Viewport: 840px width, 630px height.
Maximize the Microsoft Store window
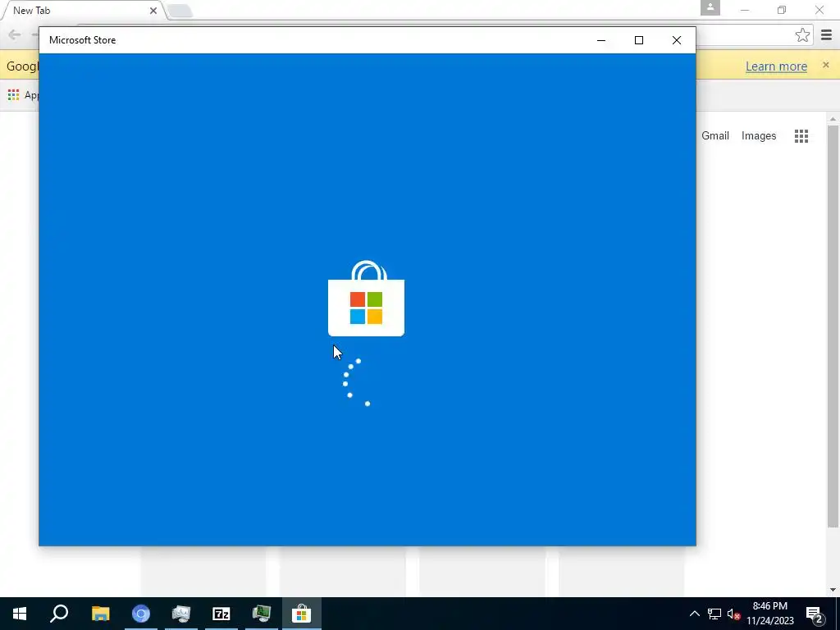pos(638,40)
